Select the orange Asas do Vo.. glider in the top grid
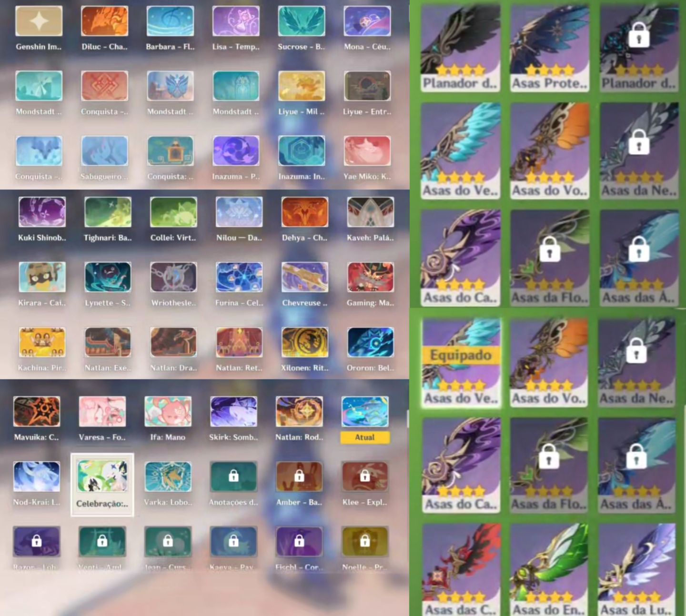 [x=549, y=151]
